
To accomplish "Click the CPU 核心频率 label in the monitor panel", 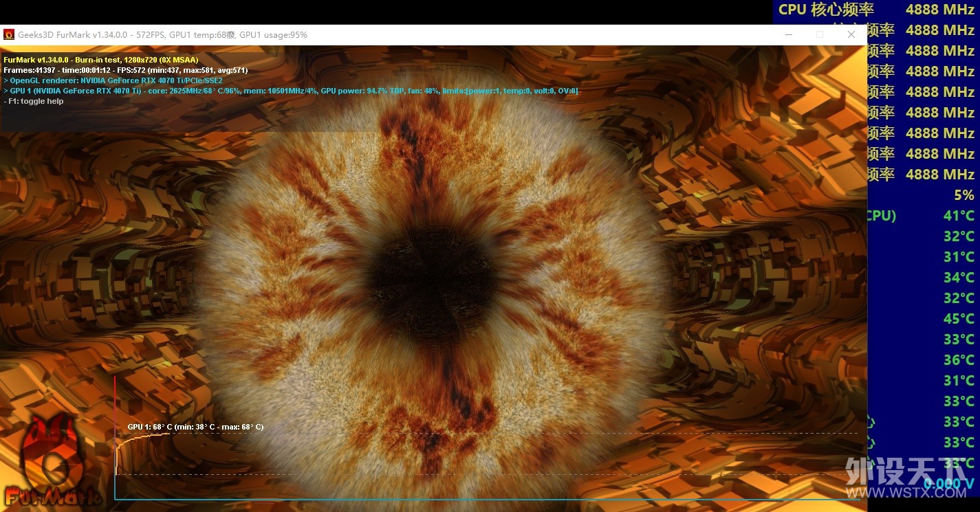I will click(826, 10).
